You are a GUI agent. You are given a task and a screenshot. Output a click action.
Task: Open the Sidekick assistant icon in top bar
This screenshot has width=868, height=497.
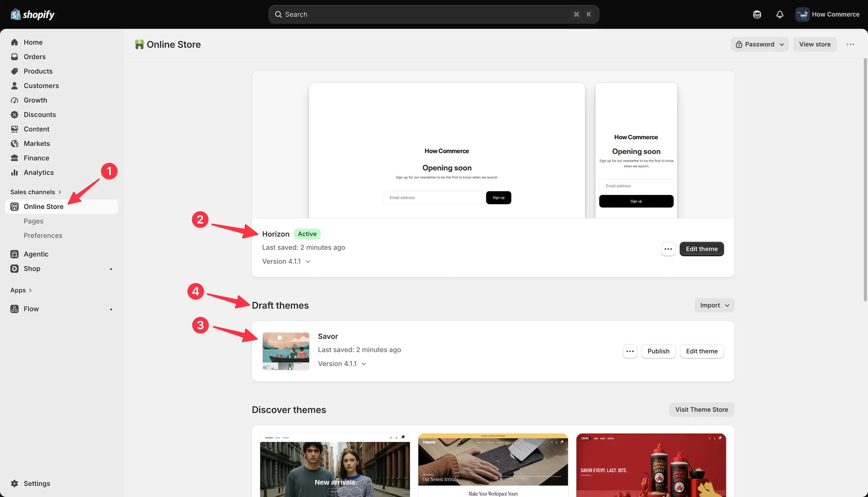coord(757,14)
